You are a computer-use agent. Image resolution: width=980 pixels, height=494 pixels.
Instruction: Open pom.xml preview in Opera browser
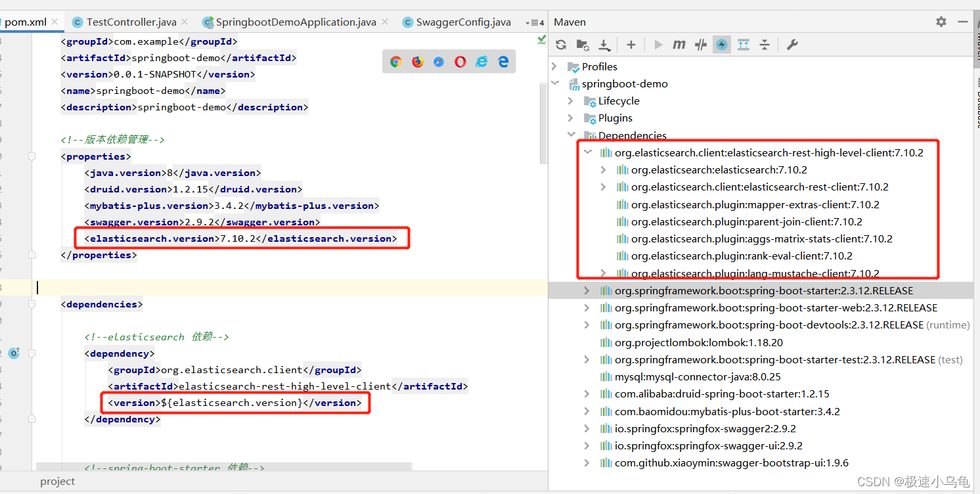(x=460, y=62)
